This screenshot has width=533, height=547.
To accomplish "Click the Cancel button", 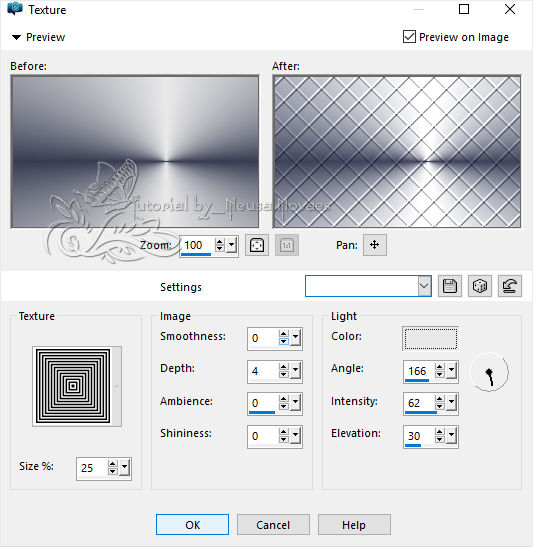I will click(x=273, y=525).
